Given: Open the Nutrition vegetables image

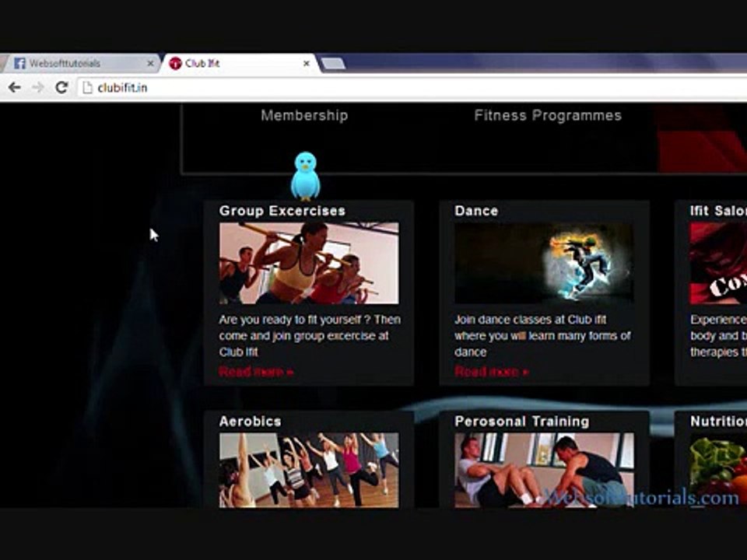Looking at the screenshot, I should pos(718,470).
